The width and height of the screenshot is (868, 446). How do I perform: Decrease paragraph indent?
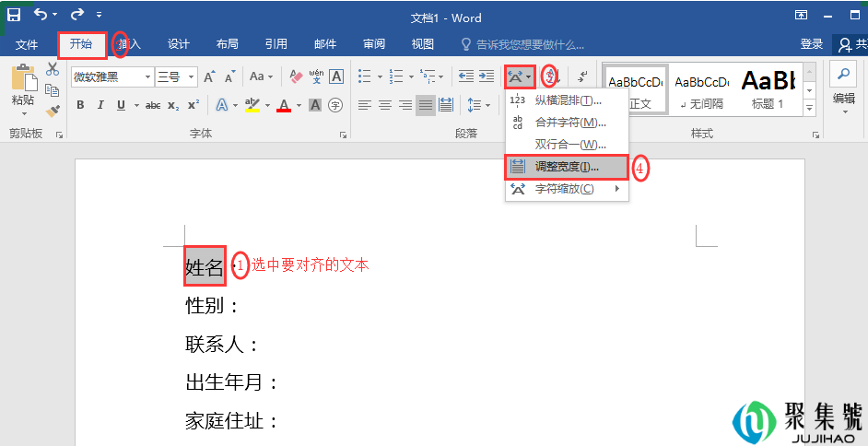pyautogui.click(x=466, y=76)
